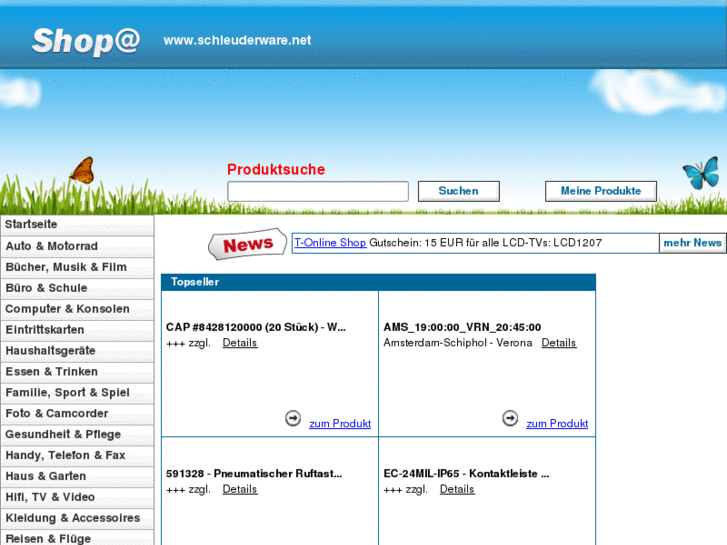Click the Shop@ logo
Image resolution: width=727 pixels, height=545 pixels.
tap(86, 41)
